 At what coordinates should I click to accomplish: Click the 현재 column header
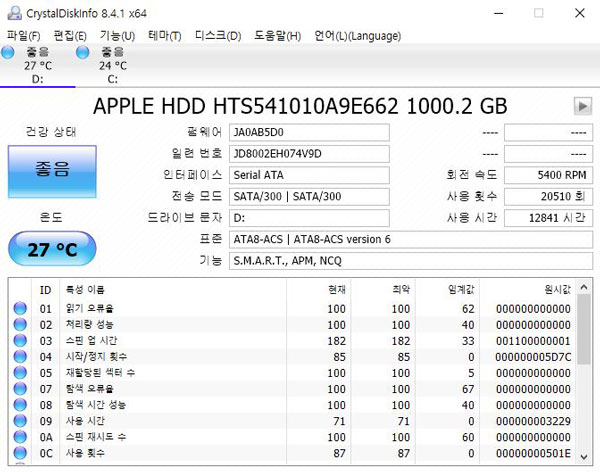click(x=318, y=290)
